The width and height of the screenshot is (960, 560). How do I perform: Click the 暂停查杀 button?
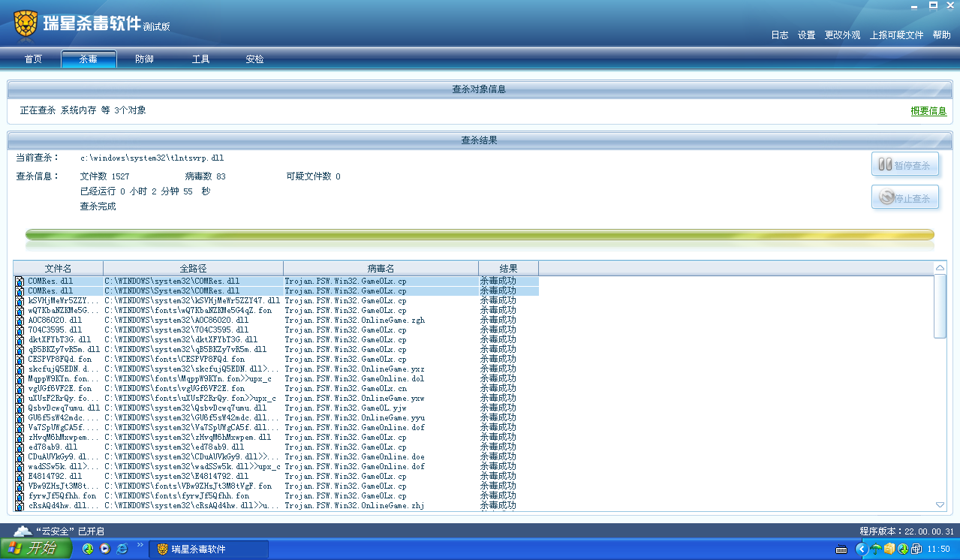coord(905,165)
